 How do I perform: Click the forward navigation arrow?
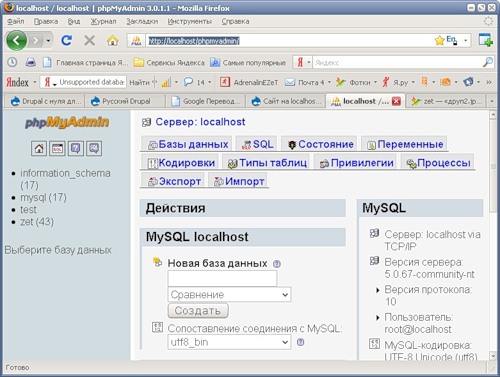pyautogui.click(x=35, y=41)
